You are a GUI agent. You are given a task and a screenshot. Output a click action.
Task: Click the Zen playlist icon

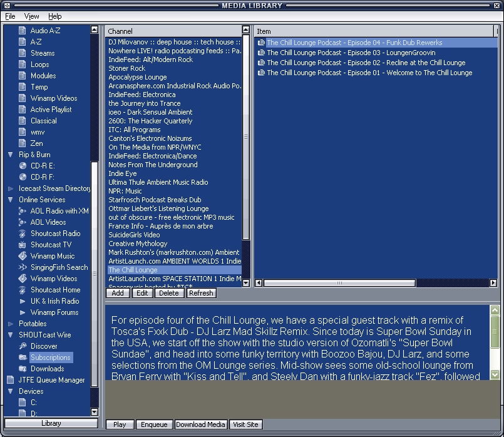point(22,143)
